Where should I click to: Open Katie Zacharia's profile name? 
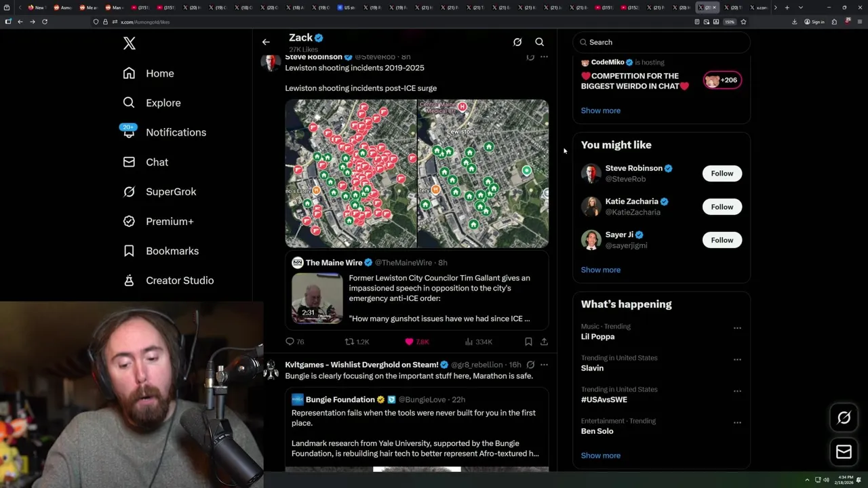point(631,201)
